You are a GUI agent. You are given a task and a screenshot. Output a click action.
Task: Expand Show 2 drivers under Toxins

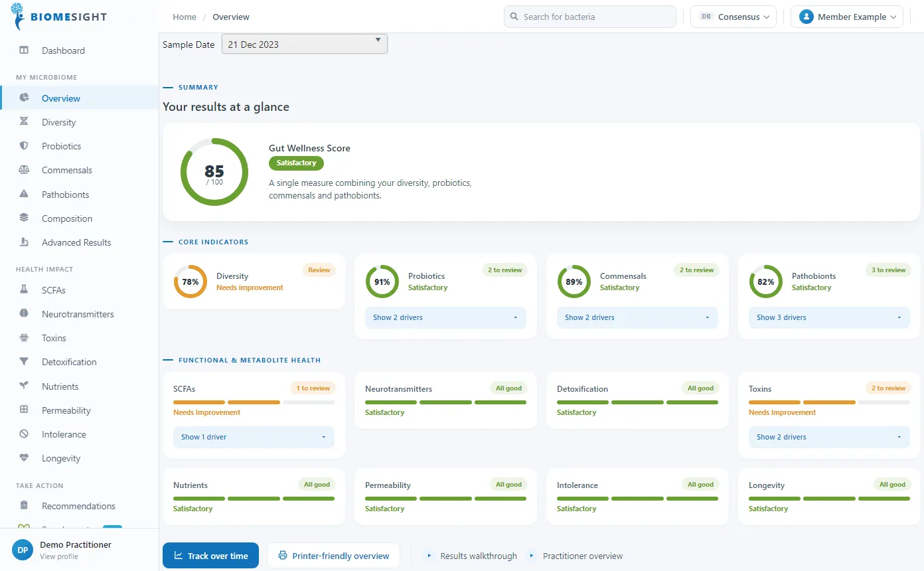coord(829,437)
